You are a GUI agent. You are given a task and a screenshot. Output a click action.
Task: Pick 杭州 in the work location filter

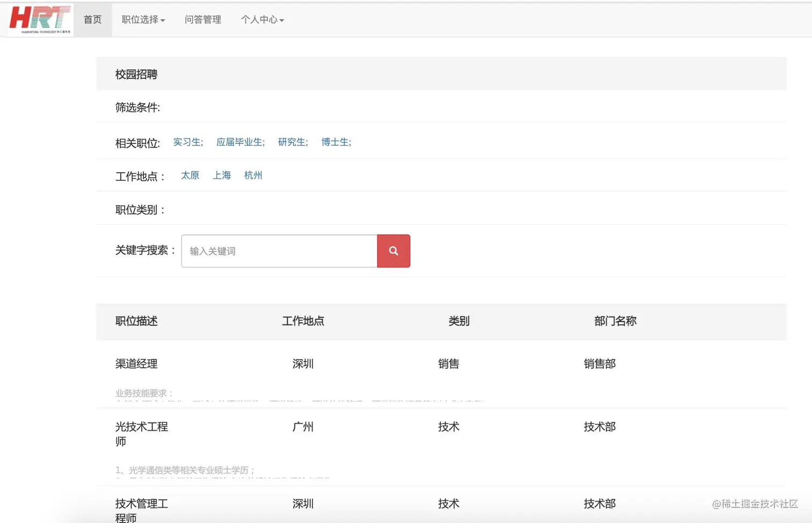(x=253, y=176)
